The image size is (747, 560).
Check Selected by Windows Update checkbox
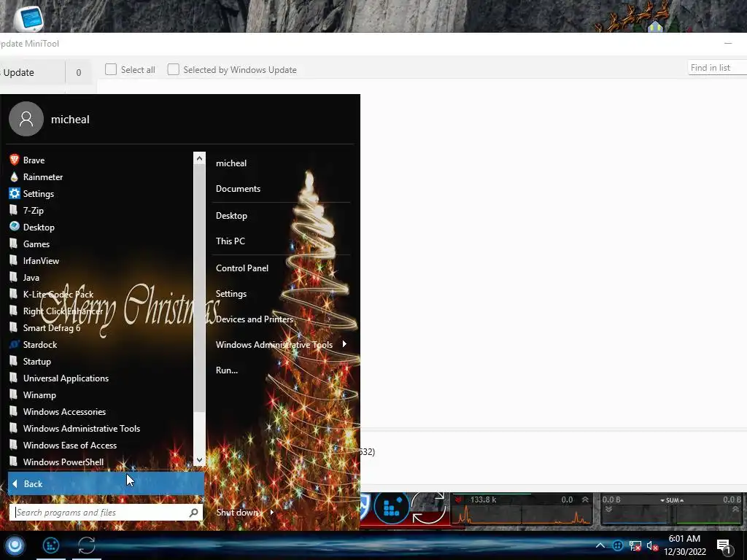point(174,69)
